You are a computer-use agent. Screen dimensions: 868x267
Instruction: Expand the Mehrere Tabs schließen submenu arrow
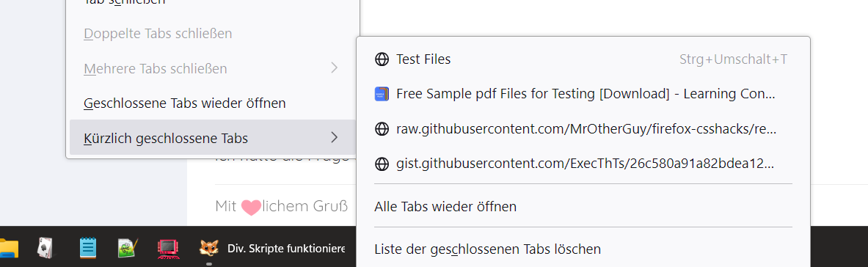click(334, 68)
